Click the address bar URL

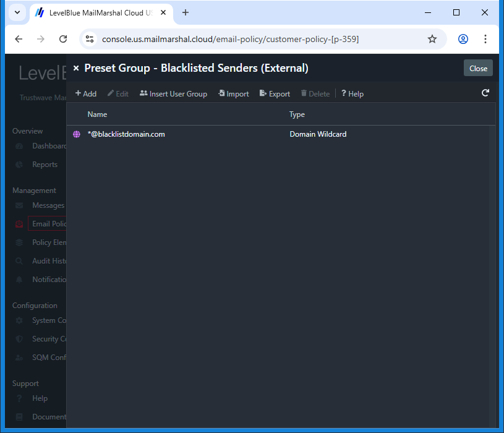[230, 39]
